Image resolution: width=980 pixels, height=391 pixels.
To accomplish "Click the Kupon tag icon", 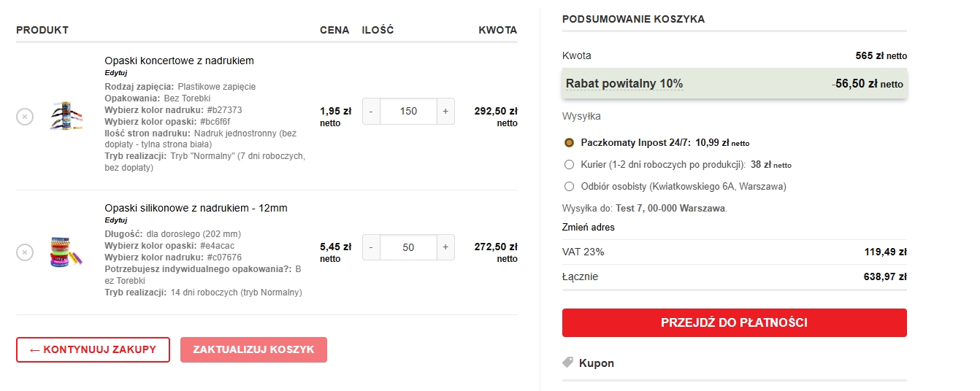I will (x=567, y=363).
